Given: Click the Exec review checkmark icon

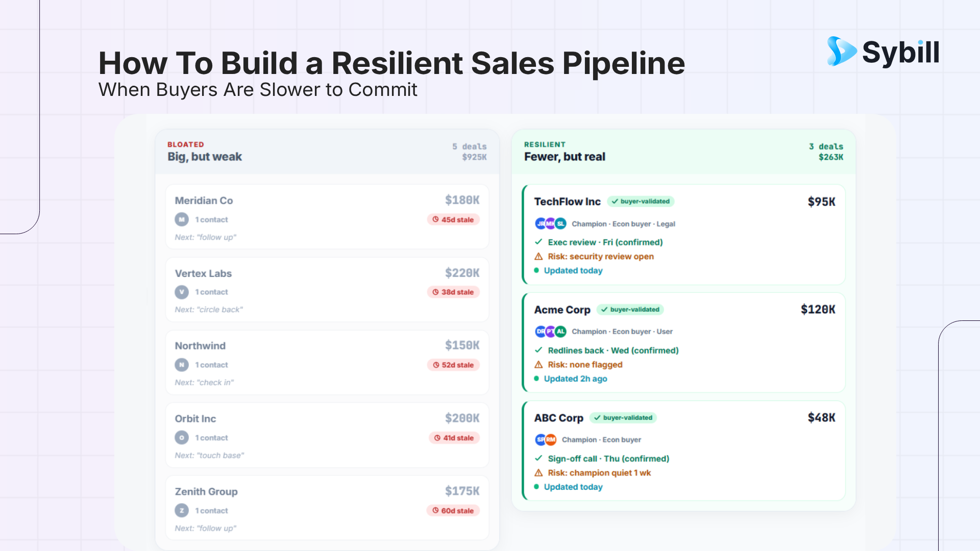Looking at the screenshot, I should point(538,242).
